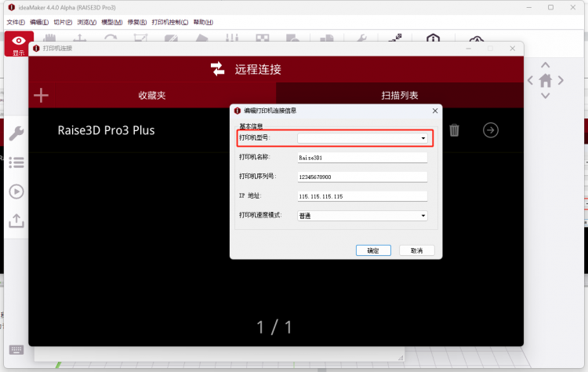
Task: Rotate view with the up chevron
Action: [x=545, y=65]
